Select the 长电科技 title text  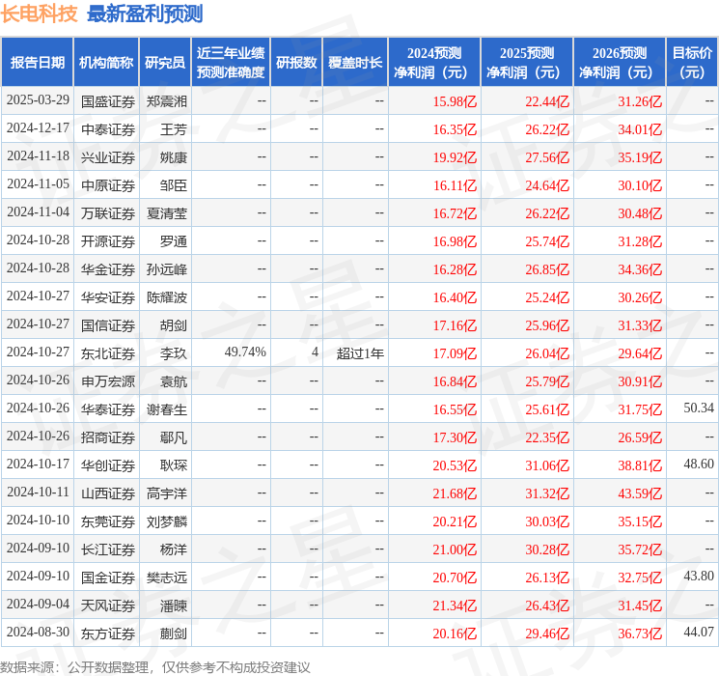coord(39,13)
